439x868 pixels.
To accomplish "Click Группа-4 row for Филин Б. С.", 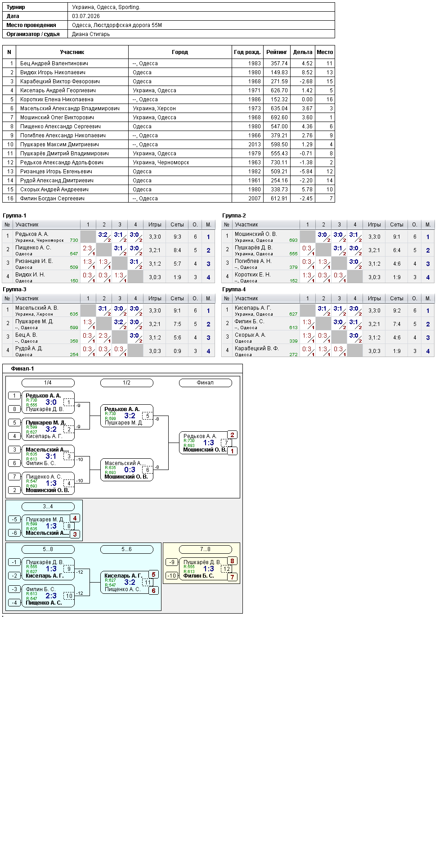I will click(x=328, y=324).
